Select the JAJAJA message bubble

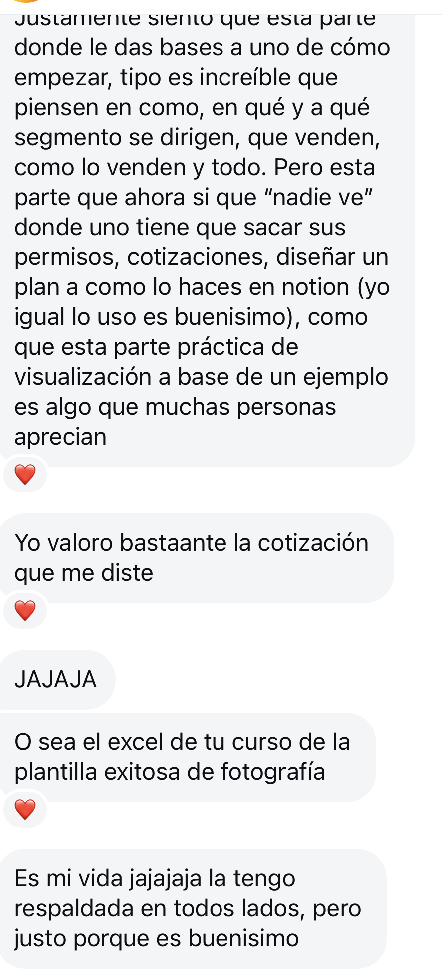(x=57, y=679)
